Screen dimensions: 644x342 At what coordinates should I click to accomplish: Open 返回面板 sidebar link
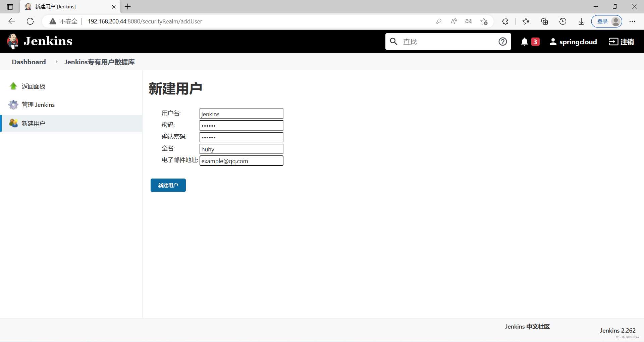(34, 86)
